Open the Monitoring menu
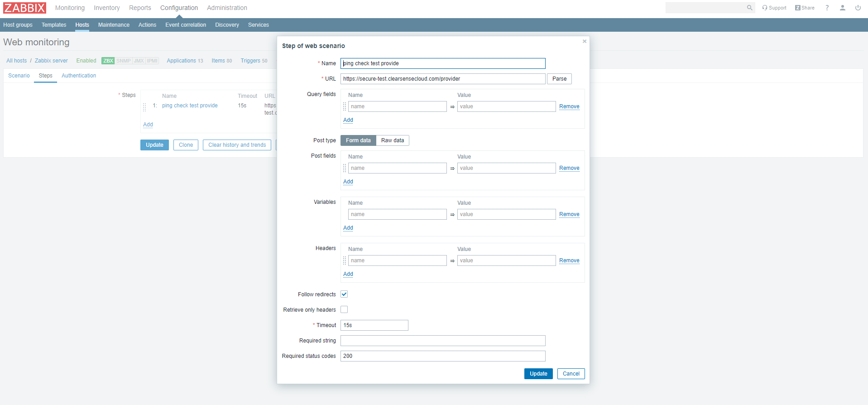This screenshot has width=868, height=405. point(70,8)
